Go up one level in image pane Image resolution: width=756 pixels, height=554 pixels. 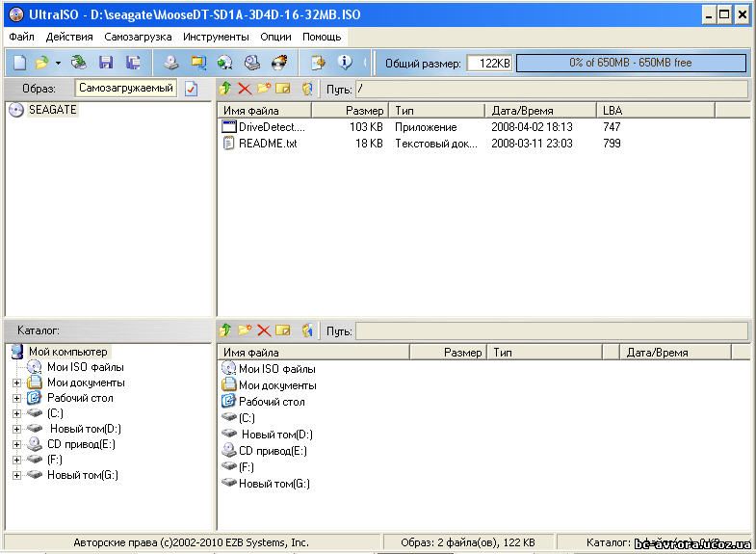(225, 89)
